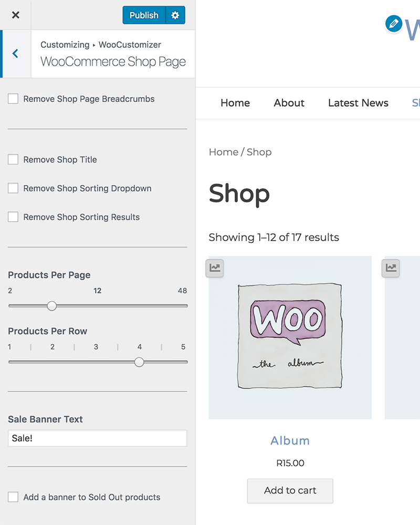Enable Remove Shop Page Breadcrumbs checkbox
The image size is (420, 525).
[13, 99]
